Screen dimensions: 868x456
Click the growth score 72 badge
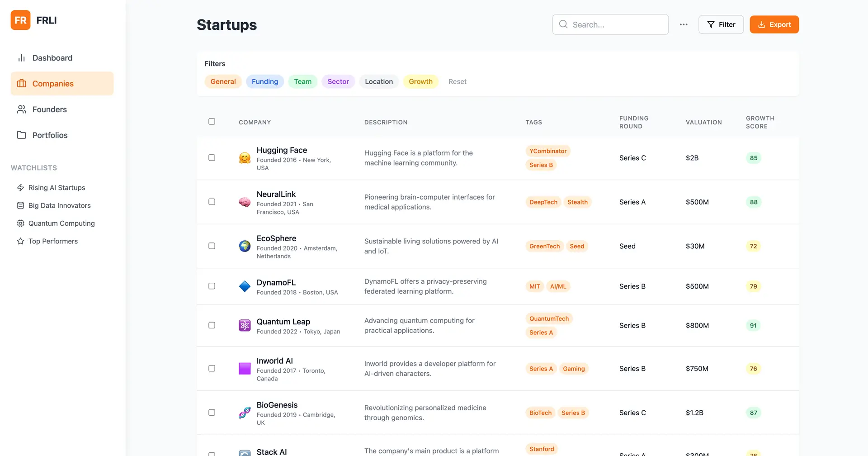(753, 246)
